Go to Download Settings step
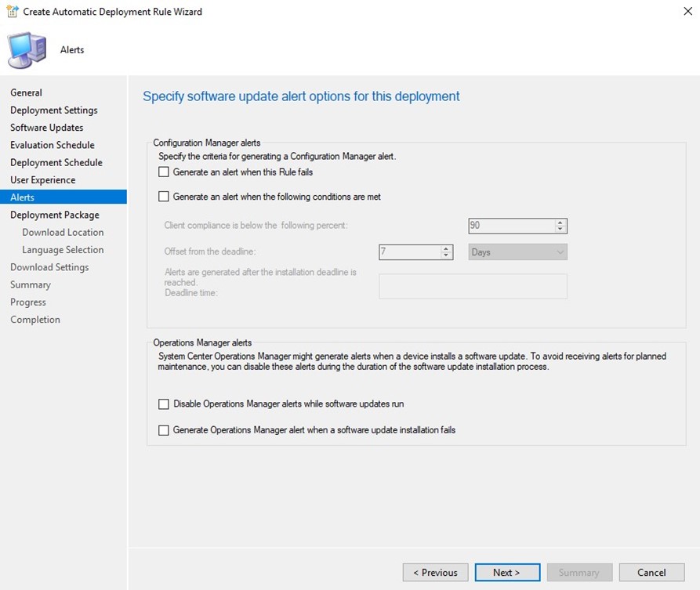The width and height of the screenshot is (700, 590). click(49, 267)
